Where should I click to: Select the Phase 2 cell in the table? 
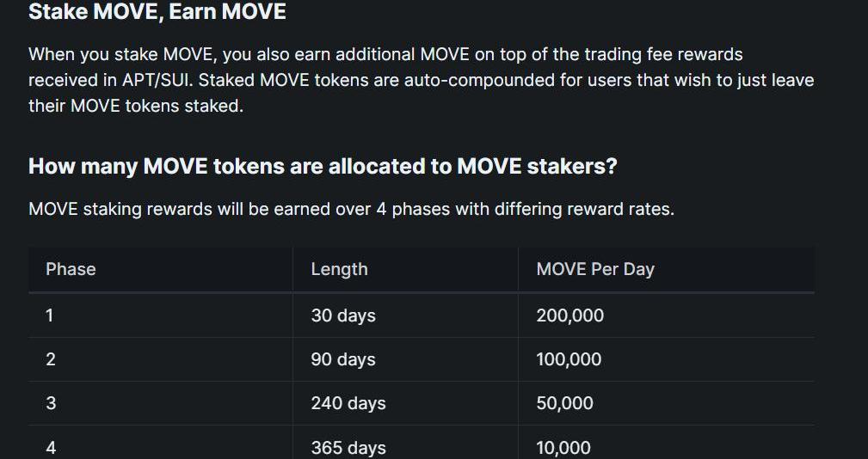(x=50, y=359)
